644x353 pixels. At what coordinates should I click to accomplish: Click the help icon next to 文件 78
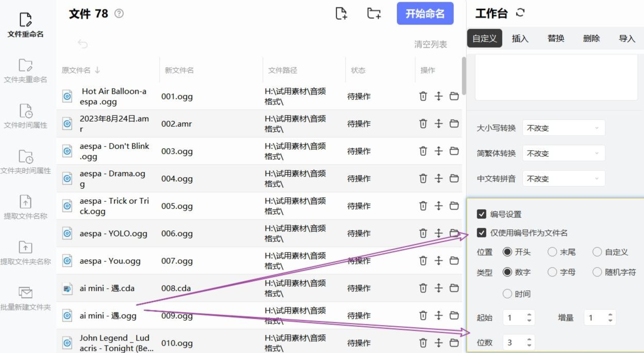click(119, 13)
